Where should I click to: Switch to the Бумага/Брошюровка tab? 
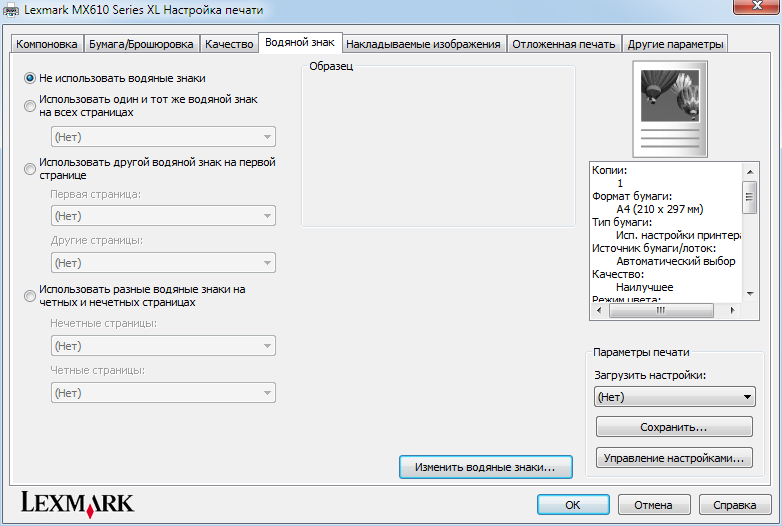141,44
